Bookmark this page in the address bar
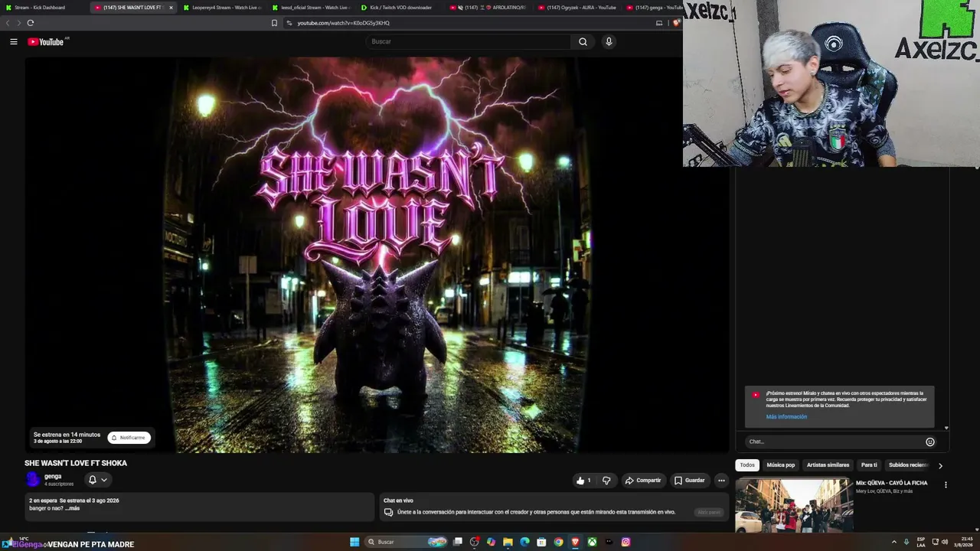The height and width of the screenshot is (551, 980). point(274,23)
